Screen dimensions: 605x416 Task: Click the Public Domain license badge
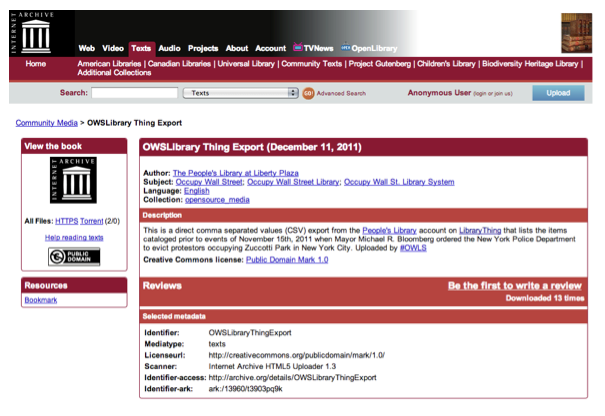click(x=74, y=257)
